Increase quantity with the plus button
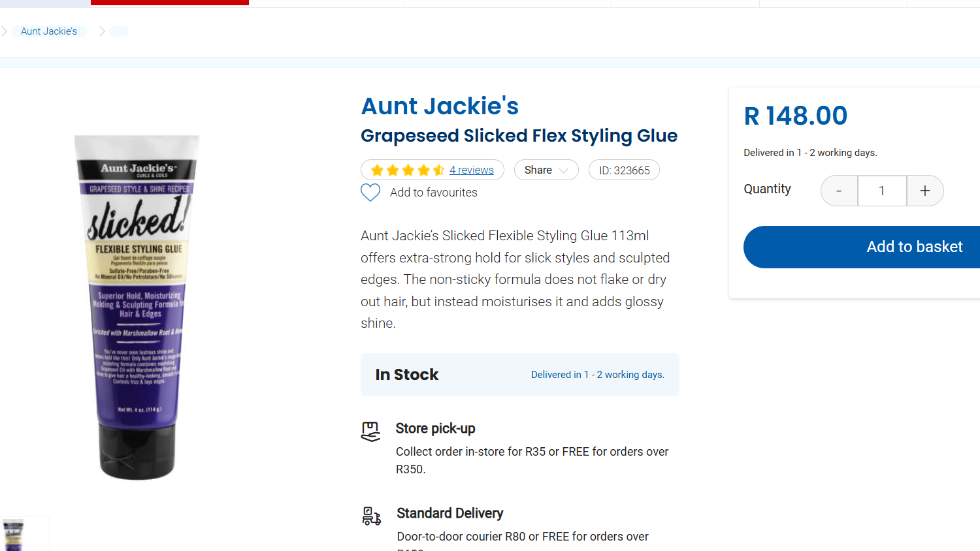This screenshot has width=980, height=551. pyautogui.click(x=924, y=191)
